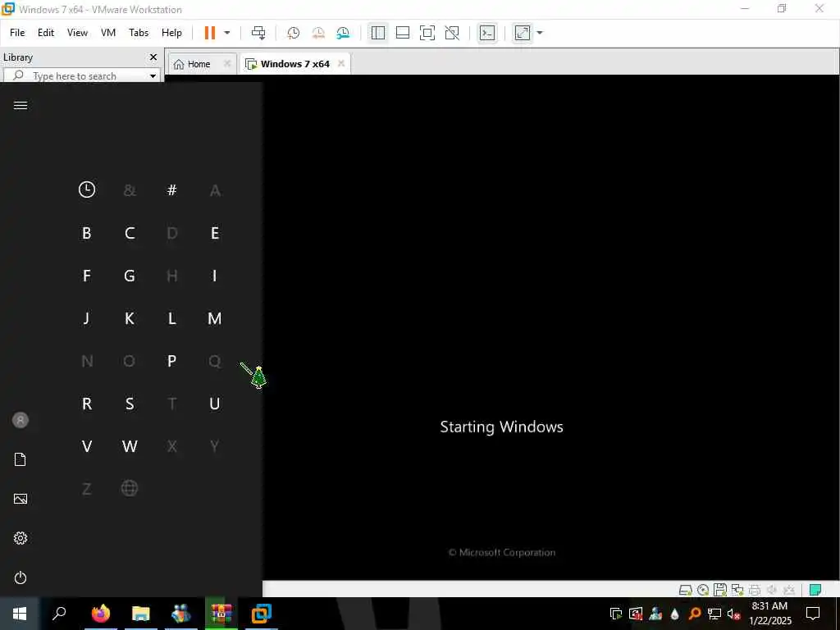The height and width of the screenshot is (630, 840).
Task: Open the VMware message log note icon
Action: pyautogui.click(x=815, y=590)
